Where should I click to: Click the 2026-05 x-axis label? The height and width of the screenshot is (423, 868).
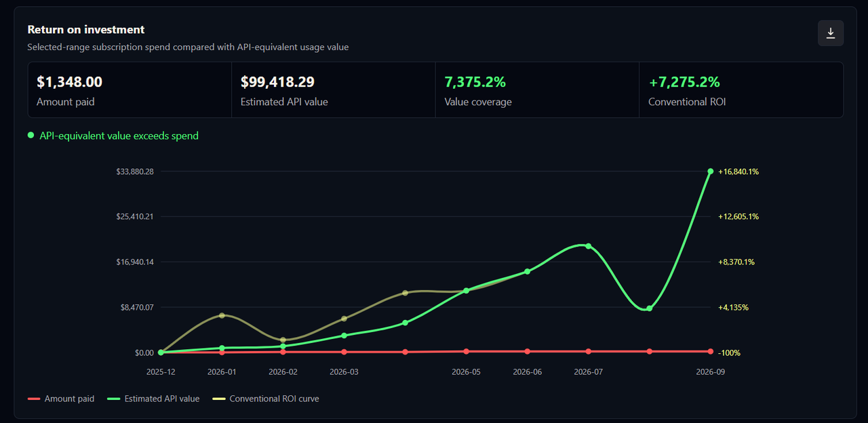(466, 371)
